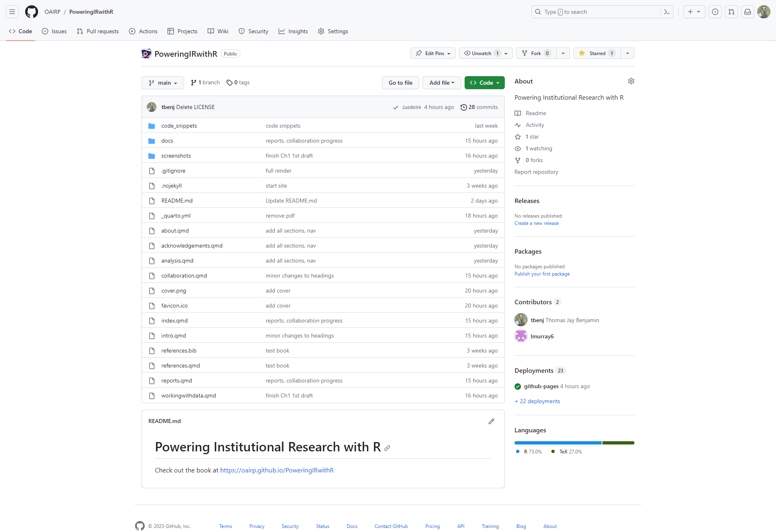Open the docs folder
776x532 pixels.
click(167, 141)
